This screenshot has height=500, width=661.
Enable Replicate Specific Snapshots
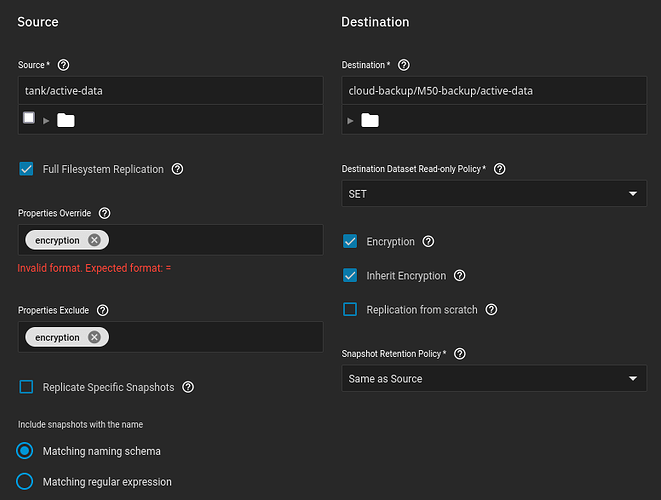(x=26, y=387)
